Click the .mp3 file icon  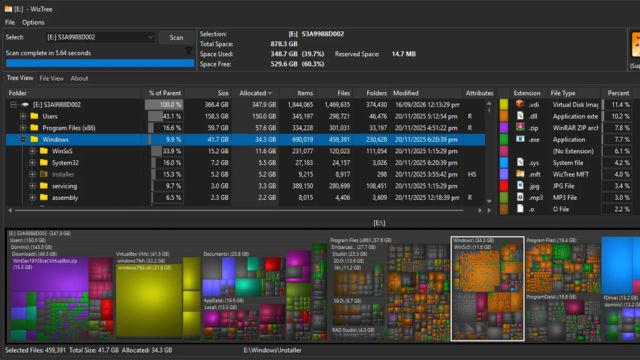(520, 197)
